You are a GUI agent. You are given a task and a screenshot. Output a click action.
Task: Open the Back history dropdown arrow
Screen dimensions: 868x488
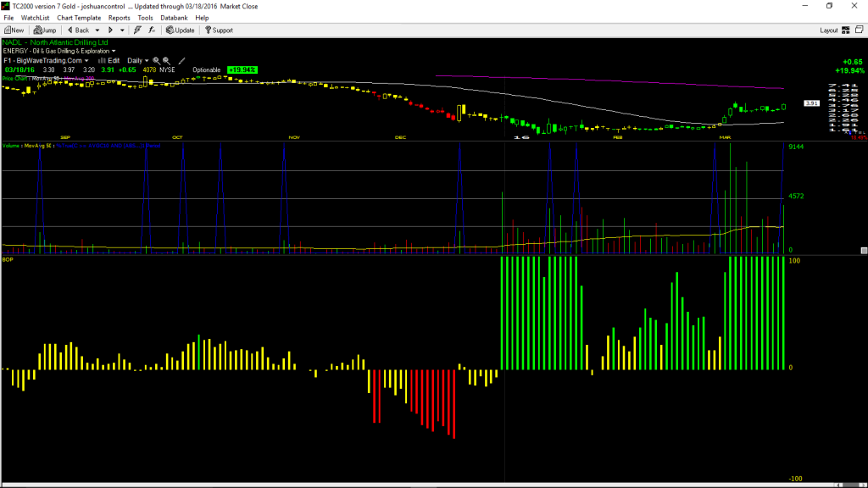[x=97, y=30]
